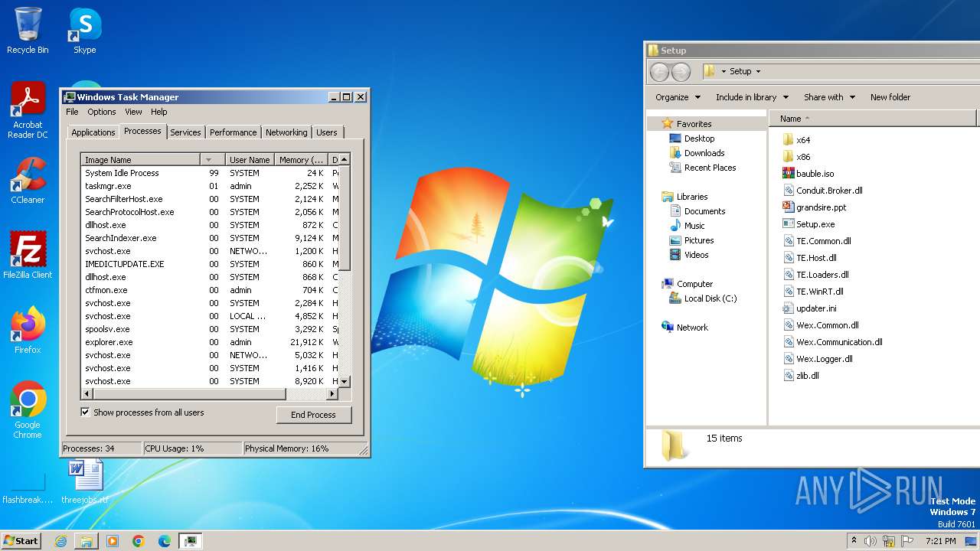The width and height of the screenshot is (980, 551).
Task: Select the threejobs.rtf desktop file
Action: pyautogui.click(x=85, y=481)
